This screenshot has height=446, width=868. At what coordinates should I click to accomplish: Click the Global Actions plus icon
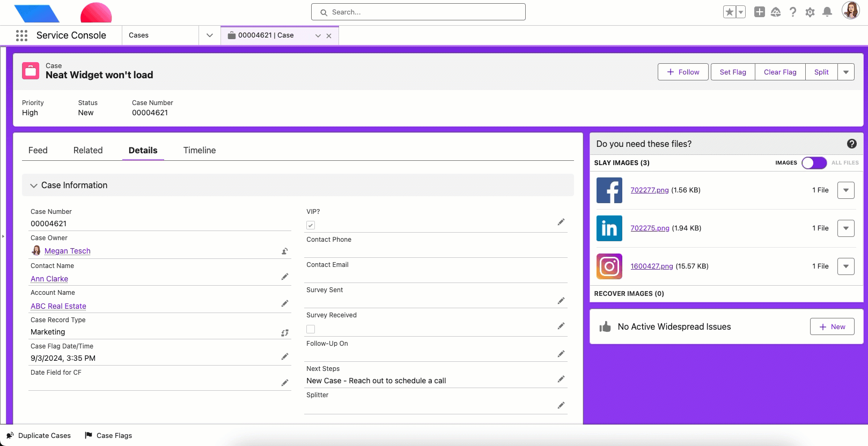tap(760, 12)
